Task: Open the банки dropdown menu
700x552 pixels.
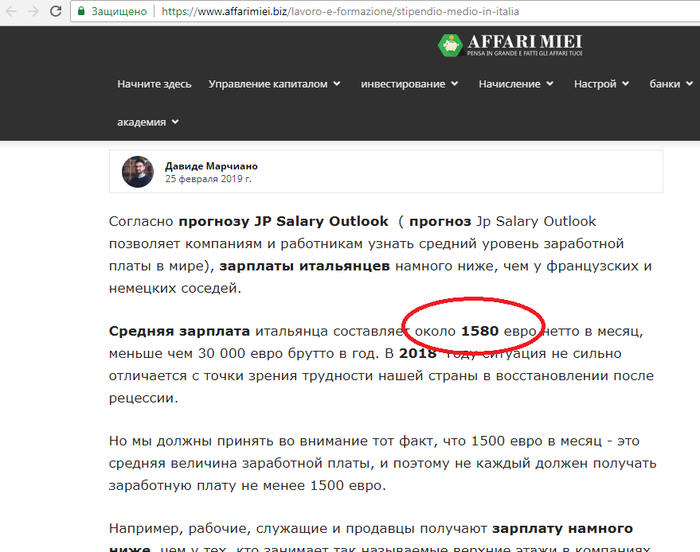Action: [671, 84]
